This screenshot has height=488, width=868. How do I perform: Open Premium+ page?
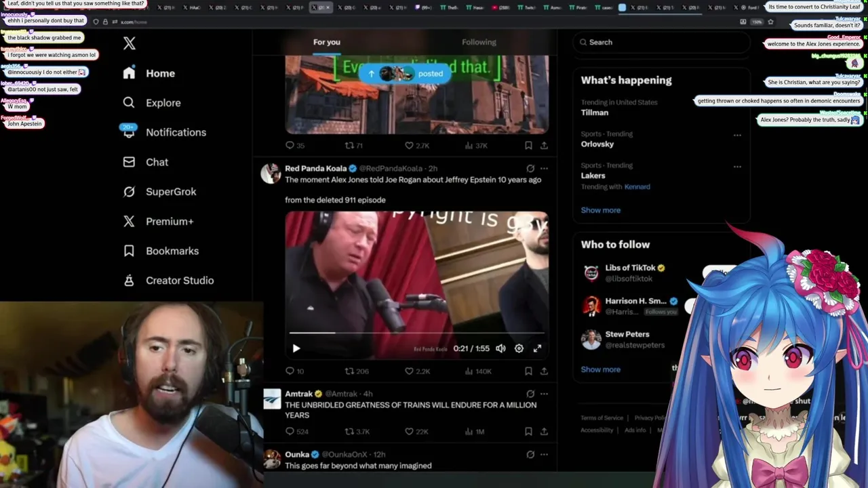pos(158,221)
